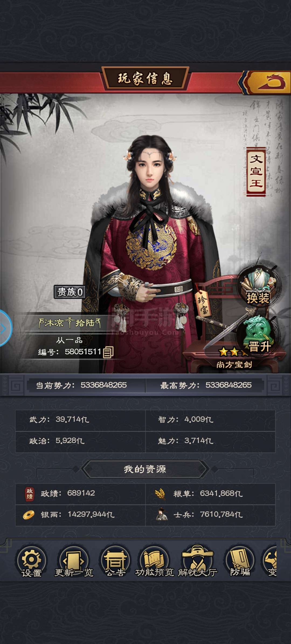The width and height of the screenshot is (291, 644).
Task: Click the 贵族0 noble level badge
Action: coord(70,292)
